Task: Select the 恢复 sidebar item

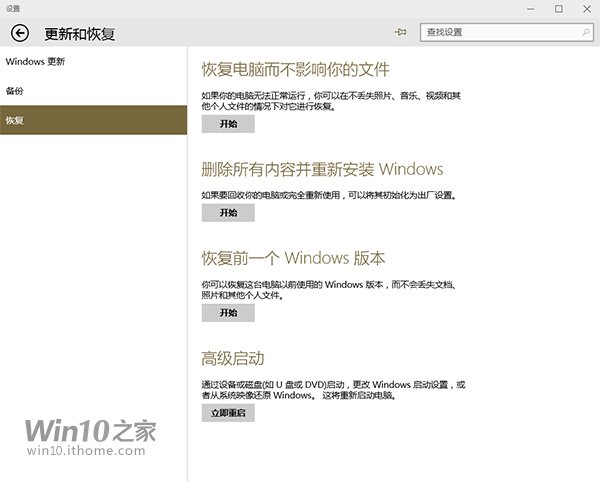Action: pyautogui.click(x=93, y=120)
